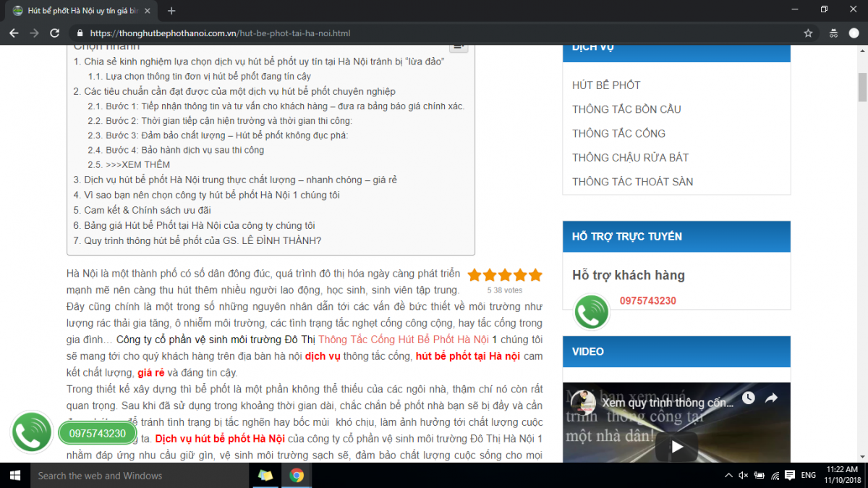The height and width of the screenshot is (488, 868).
Task: Jump to section 4 Vì sao bạn nên chọn
Action: click(x=207, y=195)
